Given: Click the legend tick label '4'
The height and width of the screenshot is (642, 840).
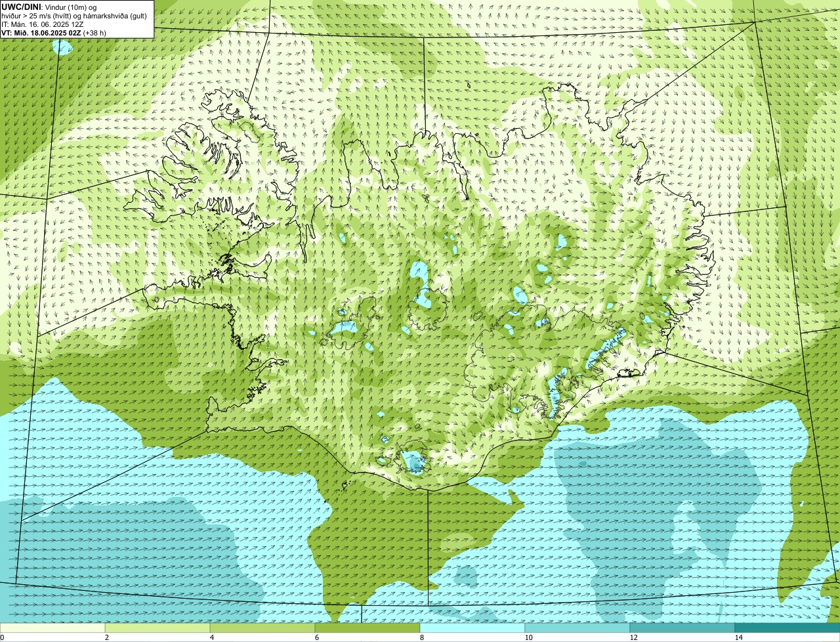Looking at the screenshot, I should tap(211, 637).
